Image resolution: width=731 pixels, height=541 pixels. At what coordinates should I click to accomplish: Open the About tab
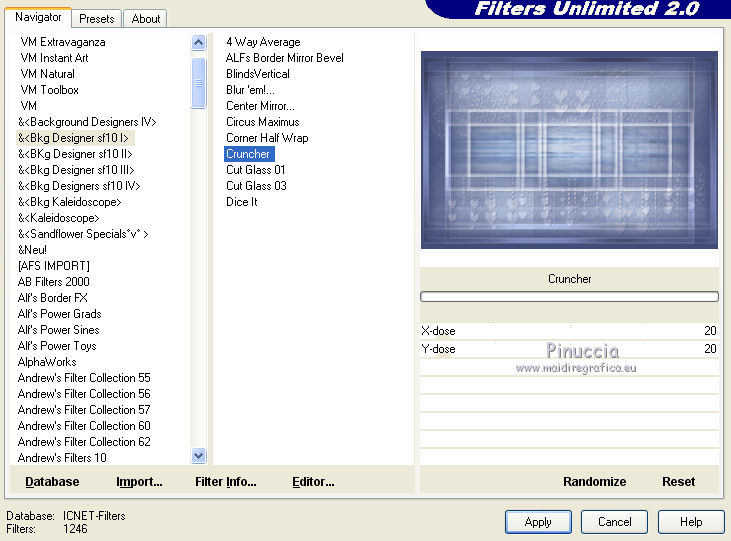[x=145, y=19]
